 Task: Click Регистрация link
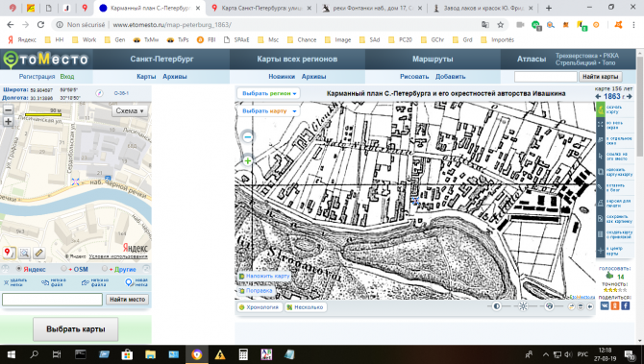tap(37, 77)
